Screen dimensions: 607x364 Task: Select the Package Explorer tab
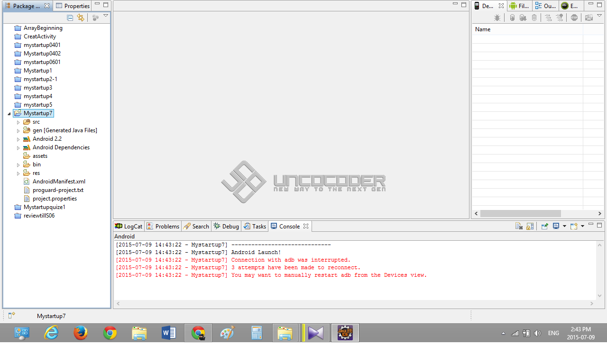pyautogui.click(x=23, y=6)
